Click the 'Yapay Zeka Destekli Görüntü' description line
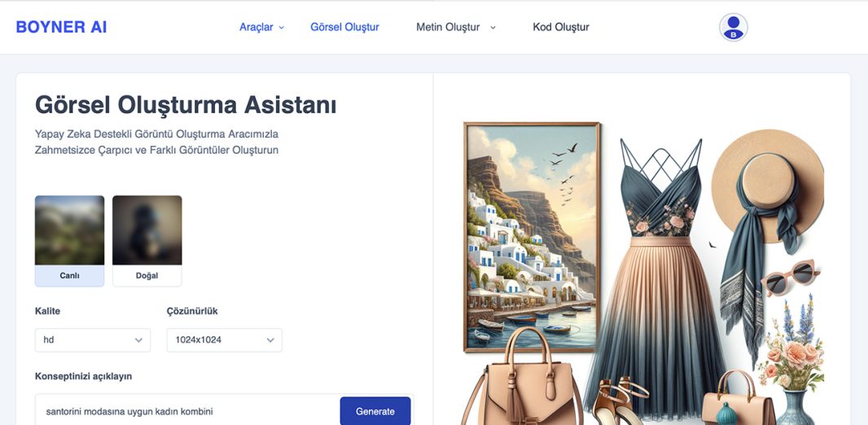868x425 pixels. click(156, 134)
